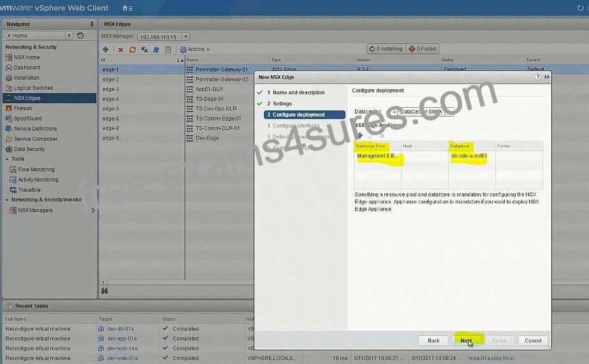Click green plus to add NSX Edge Appliance

(x=360, y=135)
